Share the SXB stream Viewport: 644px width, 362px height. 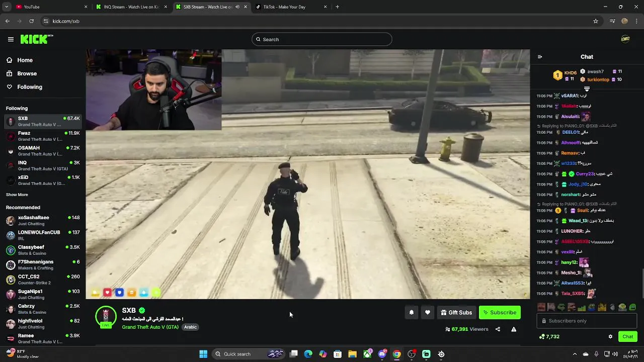pos(498,329)
